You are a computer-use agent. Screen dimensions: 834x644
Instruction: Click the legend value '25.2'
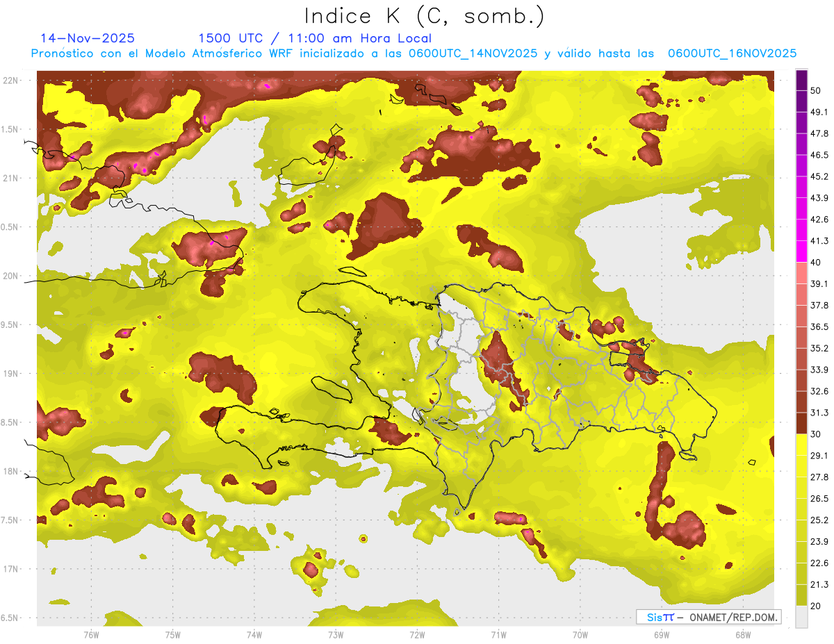pyautogui.click(x=819, y=520)
